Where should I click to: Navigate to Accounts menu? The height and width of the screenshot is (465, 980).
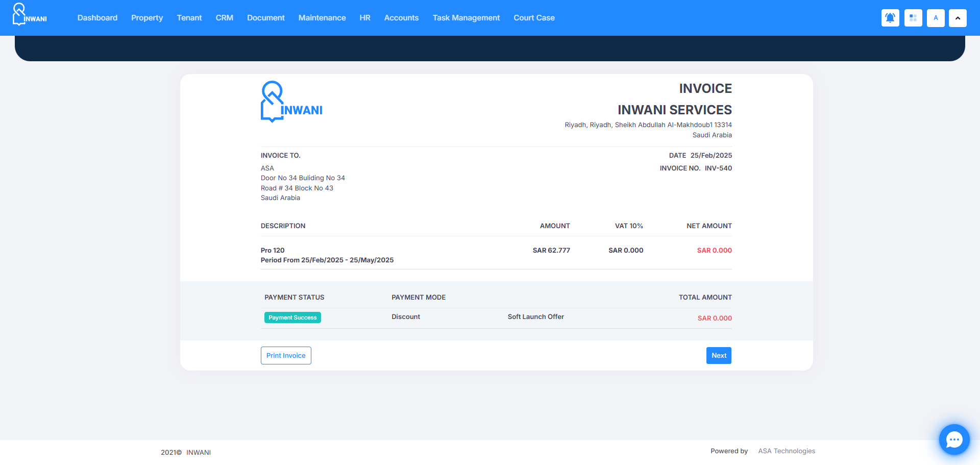click(401, 18)
